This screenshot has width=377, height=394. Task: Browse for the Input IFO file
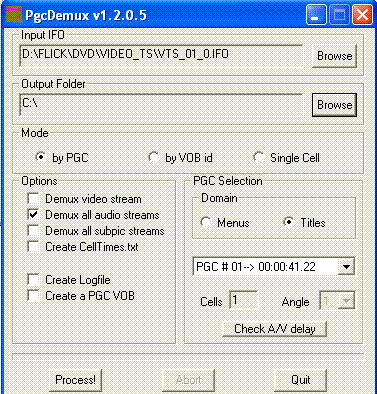334,56
